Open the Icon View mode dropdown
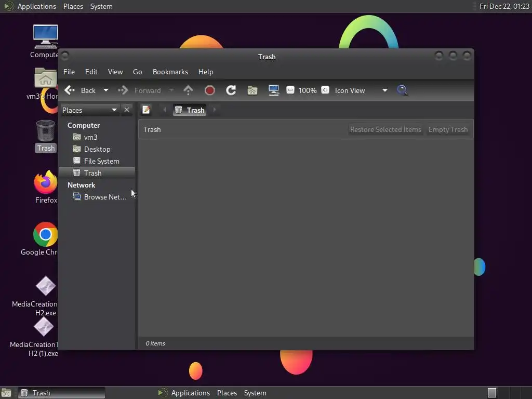The height and width of the screenshot is (399, 532). click(361, 90)
